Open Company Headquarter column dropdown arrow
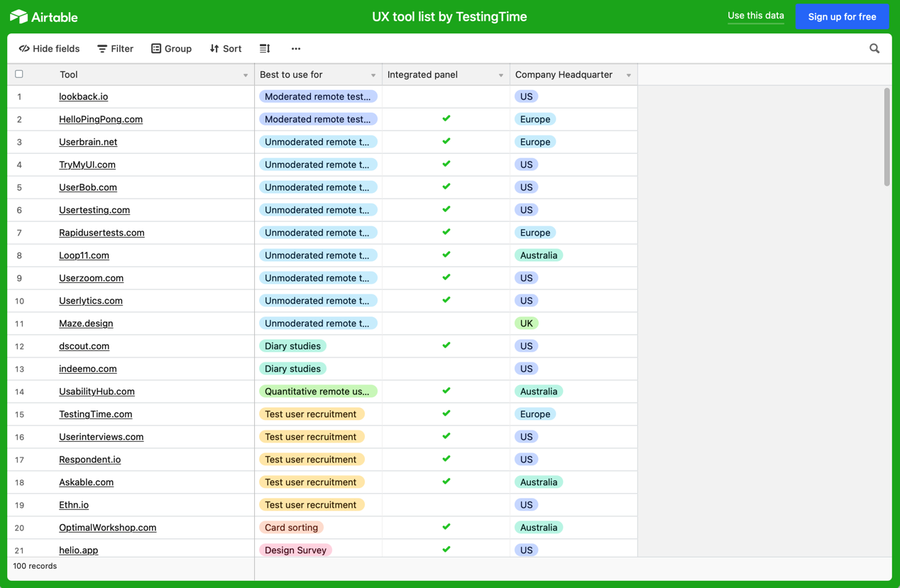Screen dimensions: 900x588 [629, 75]
